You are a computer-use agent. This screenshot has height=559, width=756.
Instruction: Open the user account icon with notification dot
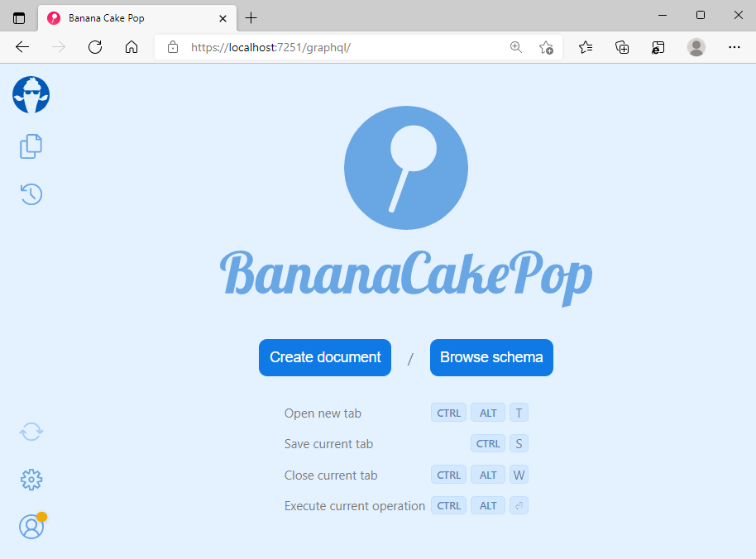coord(32,526)
